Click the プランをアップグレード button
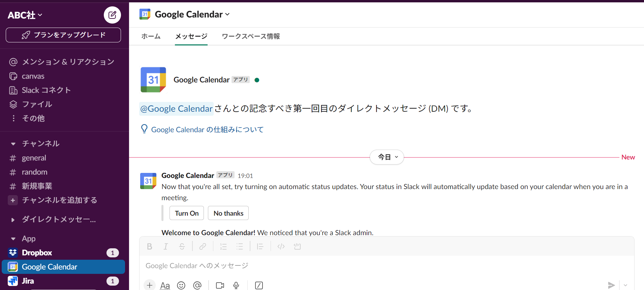The width and height of the screenshot is (644, 290). pyautogui.click(x=63, y=35)
